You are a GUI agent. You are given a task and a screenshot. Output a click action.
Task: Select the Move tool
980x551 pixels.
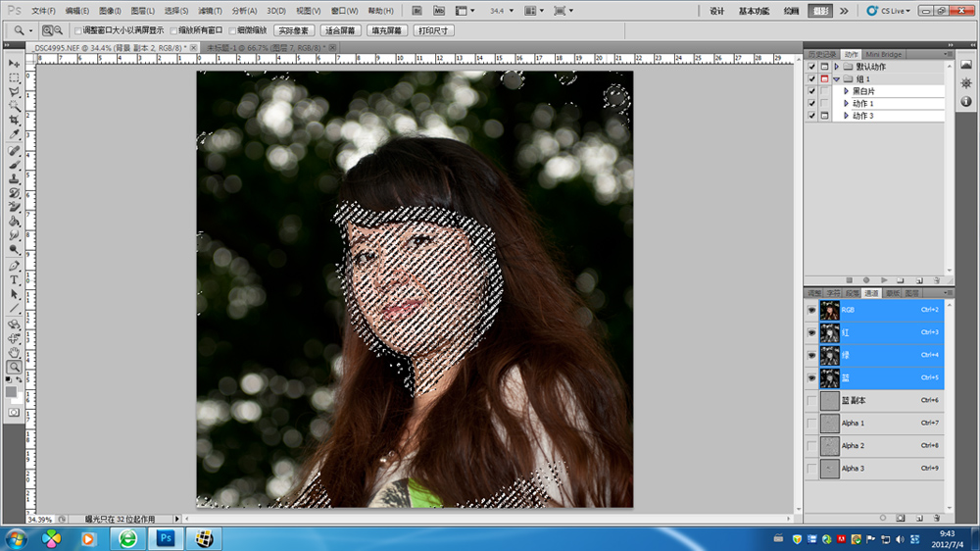coord(14,63)
